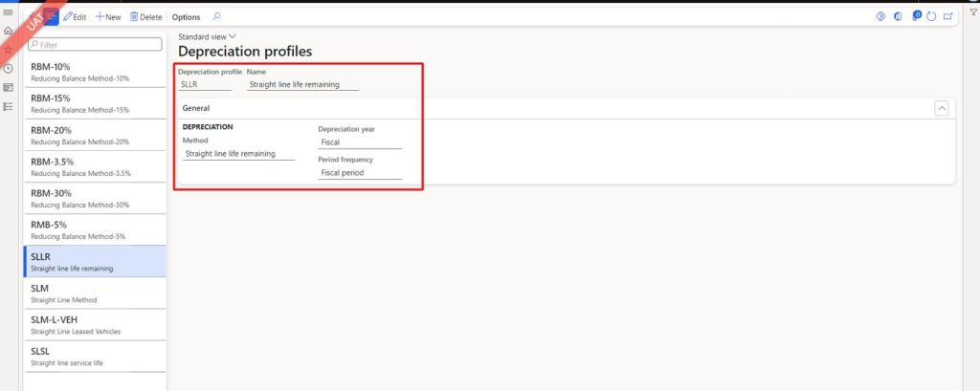
Task: Click the Edit button
Action: [75, 17]
